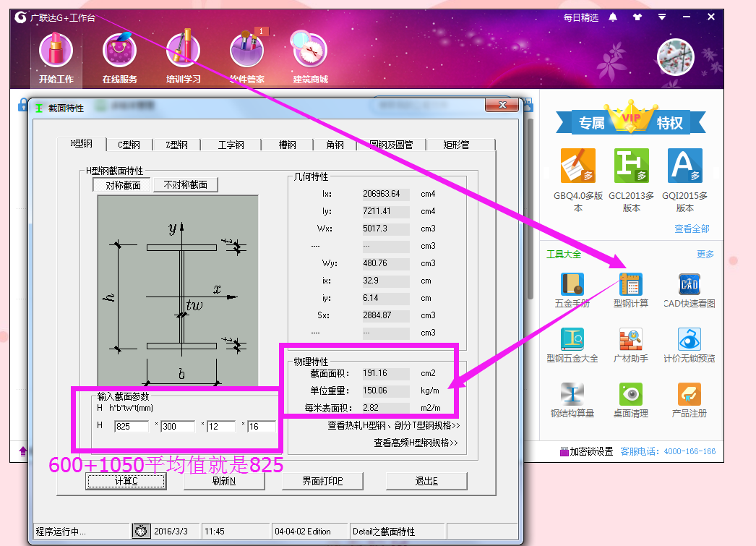Click the main window vertical scrollbar

(x=531, y=208)
